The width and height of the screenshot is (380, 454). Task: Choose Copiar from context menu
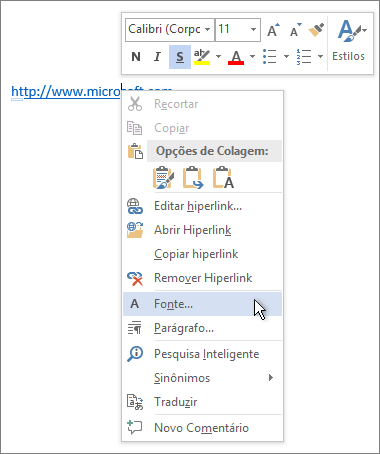202,128
